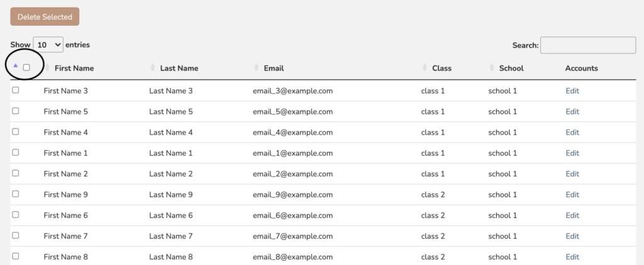
Task: Toggle the select-all checkbox in table header
Action: tap(26, 67)
